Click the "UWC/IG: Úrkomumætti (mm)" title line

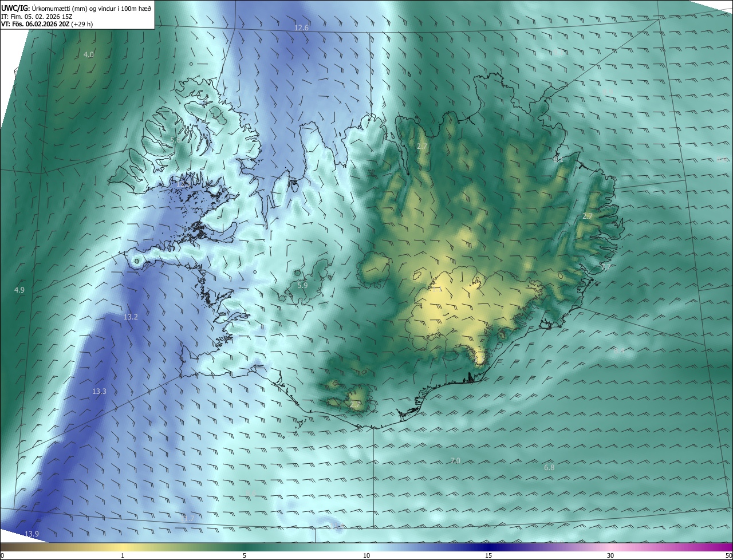[76, 8]
